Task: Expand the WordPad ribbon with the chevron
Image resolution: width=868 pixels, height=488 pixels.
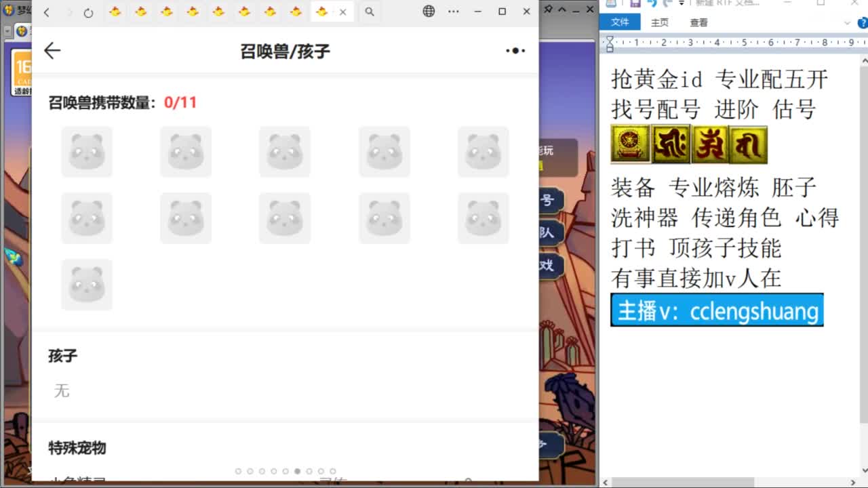Action: click(x=847, y=23)
